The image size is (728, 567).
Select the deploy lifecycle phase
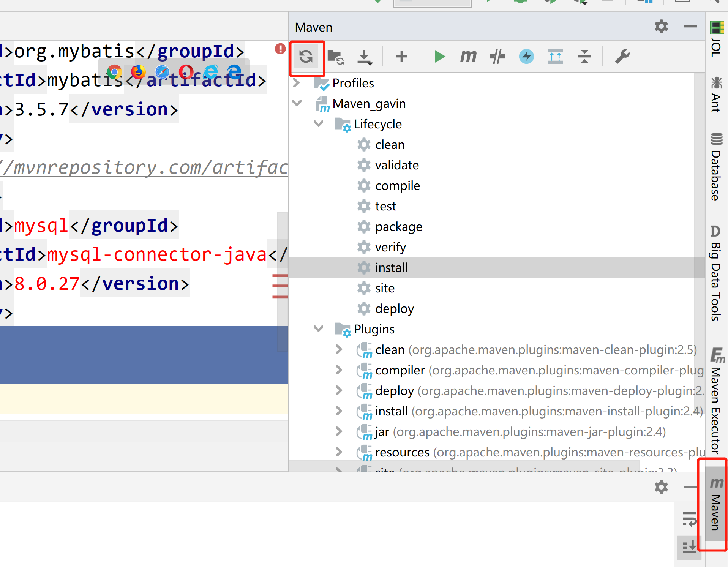tap(395, 309)
